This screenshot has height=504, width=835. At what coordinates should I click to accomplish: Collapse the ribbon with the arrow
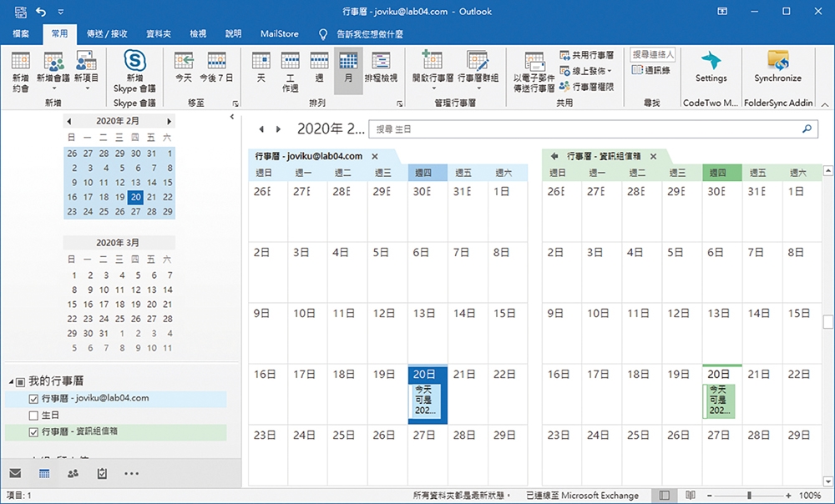[825, 103]
